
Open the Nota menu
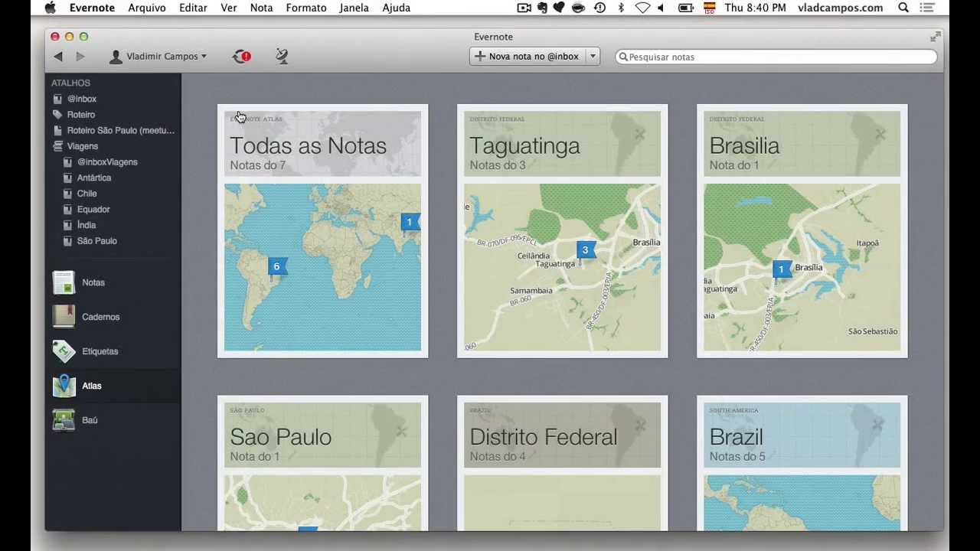[x=261, y=8]
